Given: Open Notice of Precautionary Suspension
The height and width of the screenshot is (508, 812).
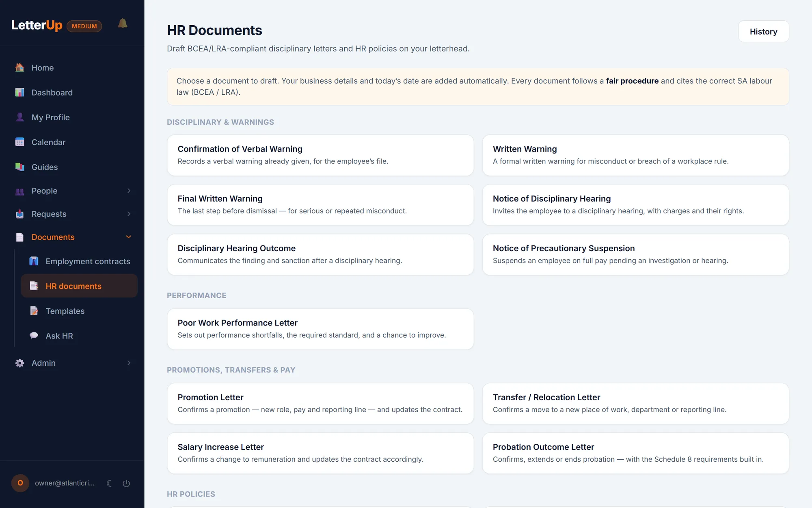Looking at the screenshot, I should pos(635,254).
